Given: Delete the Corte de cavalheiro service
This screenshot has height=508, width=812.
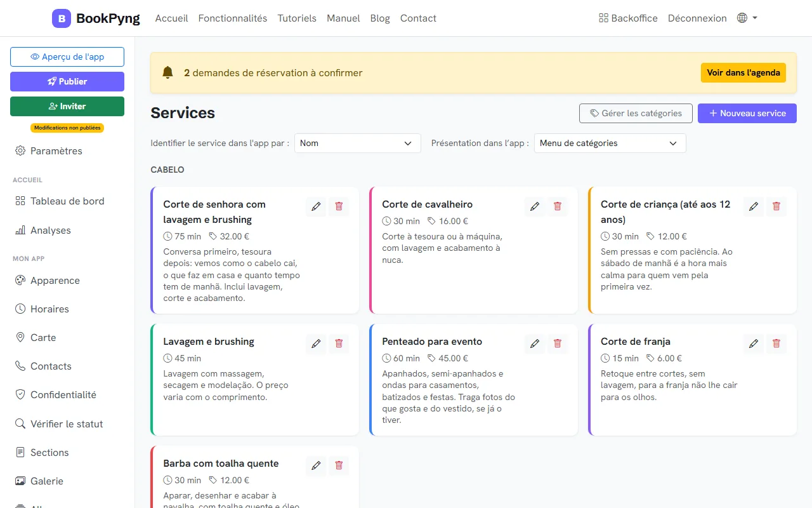Looking at the screenshot, I should (x=558, y=206).
